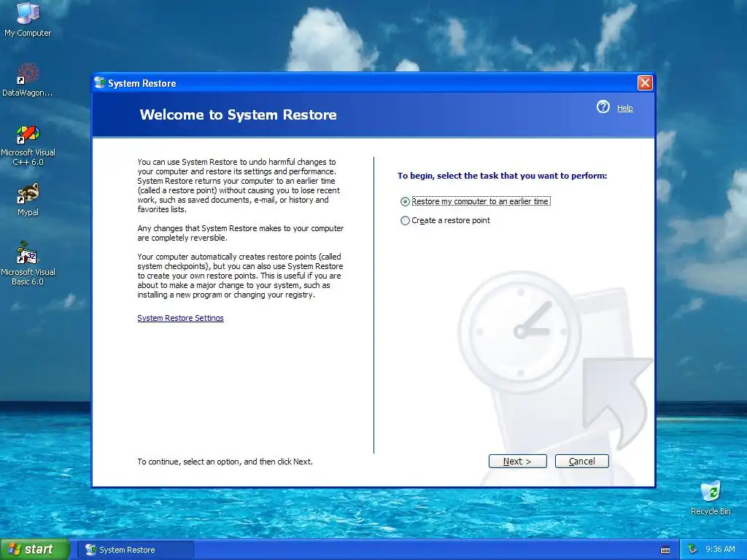Click 'To continue, select an option' text
The height and width of the screenshot is (560, 747).
(225, 462)
